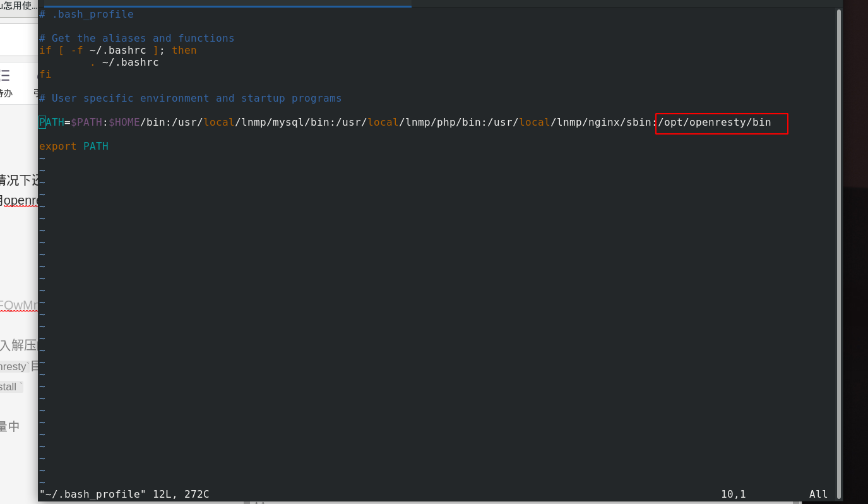The image size is (868, 504).
Task: Click the '10,1' cursor position indicator
Action: click(734, 494)
